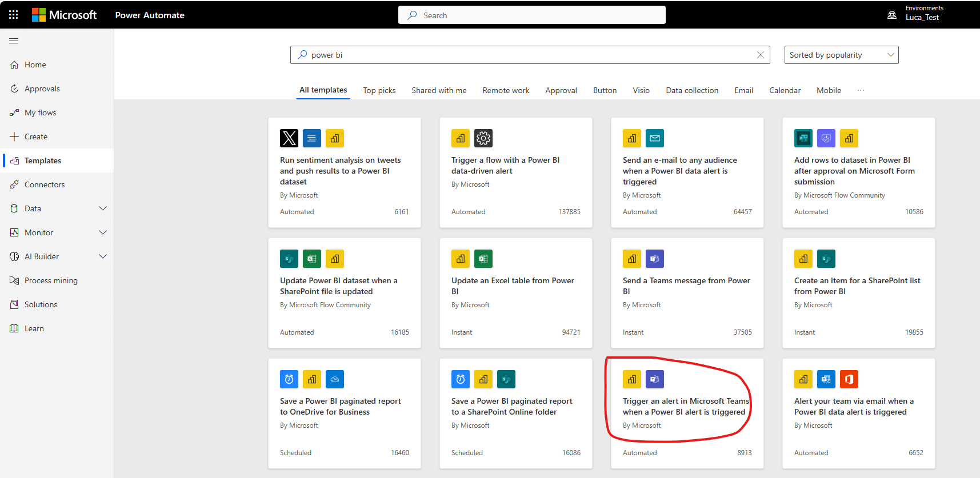Open the Calendar templates tab
This screenshot has height=478, width=980.
(x=785, y=90)
